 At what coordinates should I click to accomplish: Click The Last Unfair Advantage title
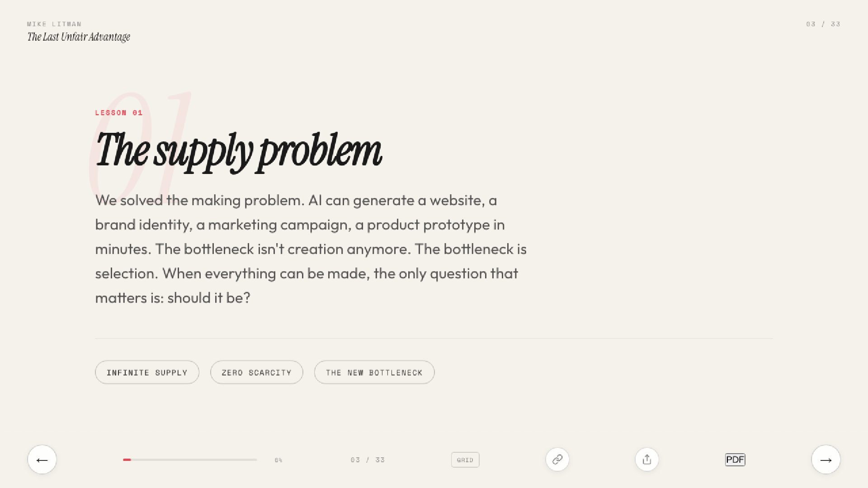pos(79,37)
